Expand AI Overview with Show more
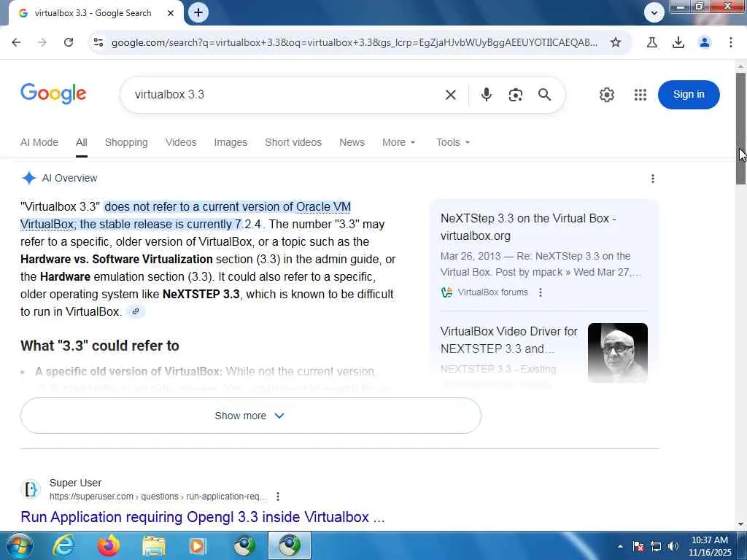The height and width of the screenshot is (560, 747). click(251, 416)
